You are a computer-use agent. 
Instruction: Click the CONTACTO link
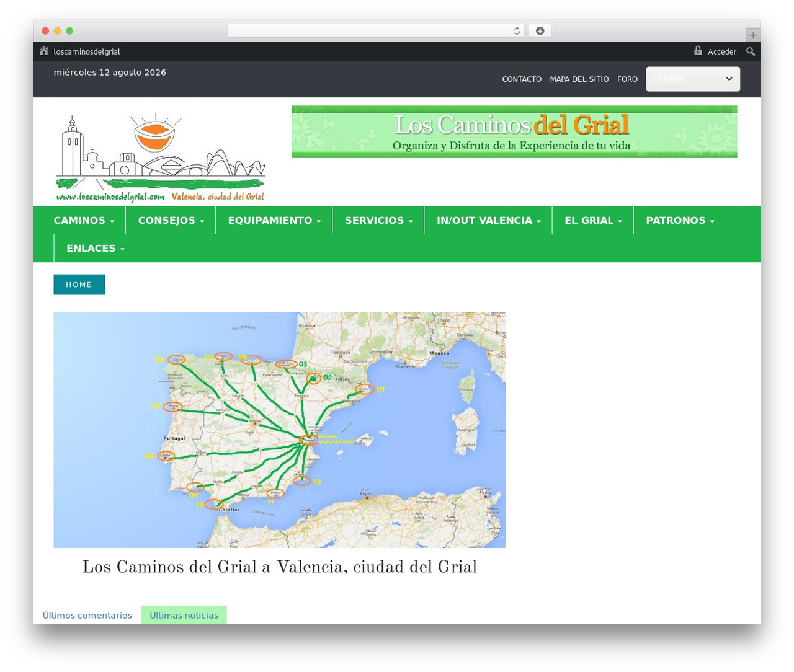pyautogui.click(x=522, y=79)
